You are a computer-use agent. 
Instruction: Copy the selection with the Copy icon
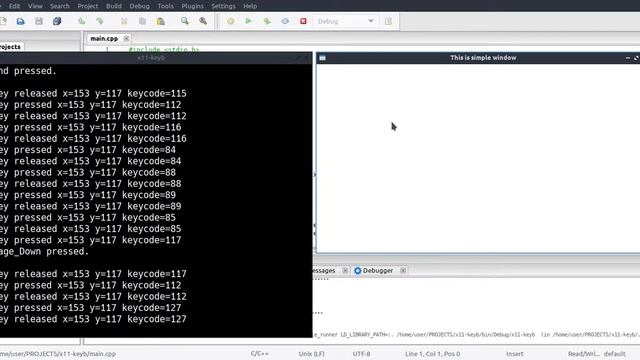pos(142,21)
